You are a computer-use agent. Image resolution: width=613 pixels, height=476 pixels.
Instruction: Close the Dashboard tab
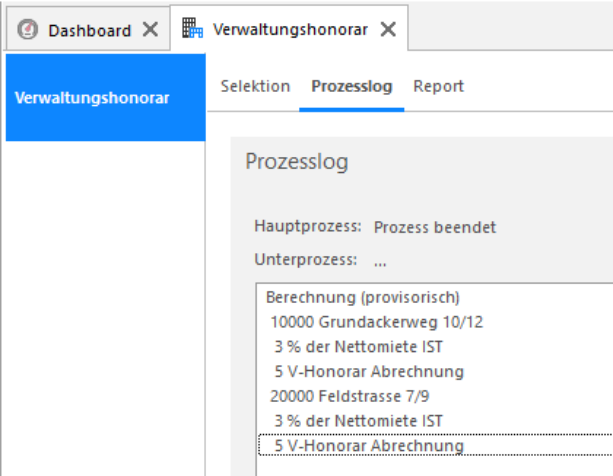(x=151, y=29)
